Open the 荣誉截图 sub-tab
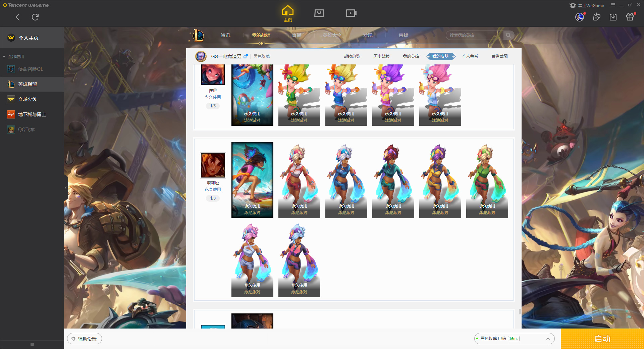The image size is (644, 349). coord(499,56)
